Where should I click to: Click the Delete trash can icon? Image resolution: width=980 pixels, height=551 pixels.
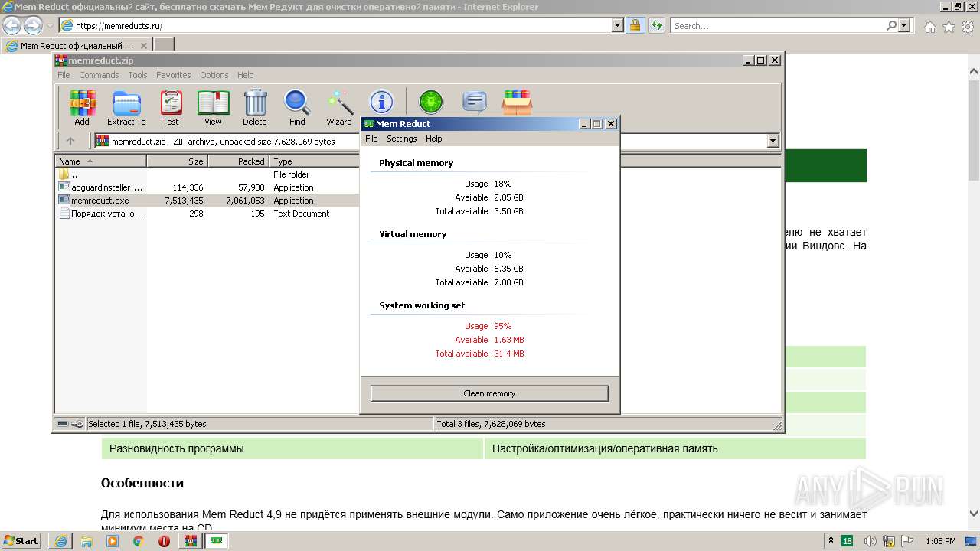coord(255,107)
